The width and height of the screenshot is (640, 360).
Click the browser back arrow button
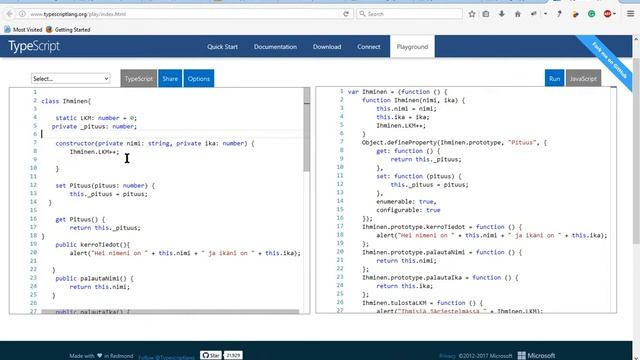tap(9, 14)
